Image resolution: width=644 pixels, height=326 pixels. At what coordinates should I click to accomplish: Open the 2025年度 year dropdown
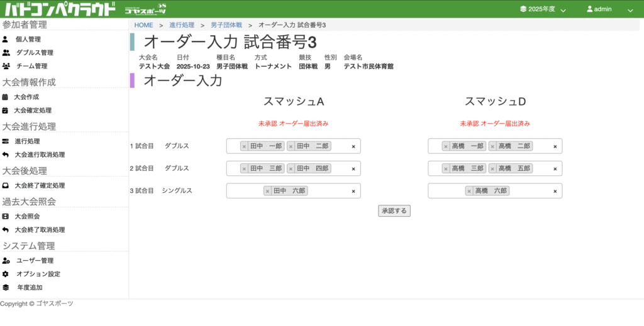click(543, 9)
